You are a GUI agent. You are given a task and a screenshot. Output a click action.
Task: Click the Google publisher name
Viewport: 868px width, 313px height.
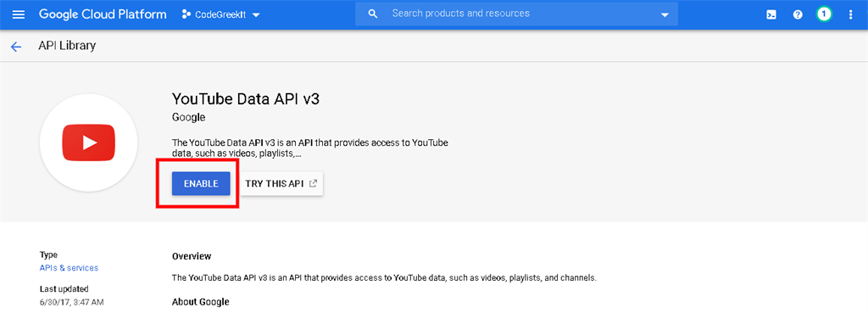click(189, 117)
